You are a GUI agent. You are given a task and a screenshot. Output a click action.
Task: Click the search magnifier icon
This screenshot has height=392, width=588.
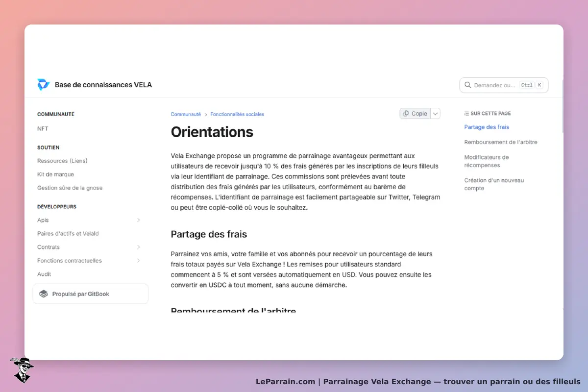pos(467,85)
